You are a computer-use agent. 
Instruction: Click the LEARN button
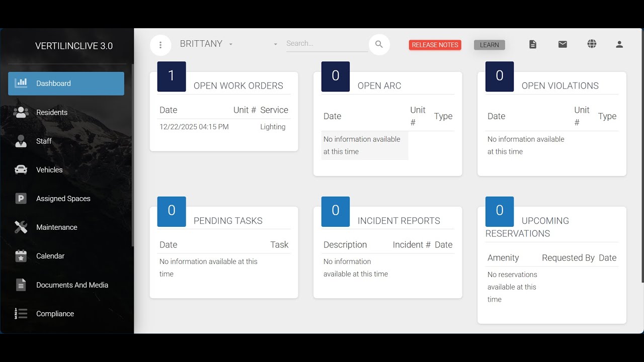(x=490, y=45)
